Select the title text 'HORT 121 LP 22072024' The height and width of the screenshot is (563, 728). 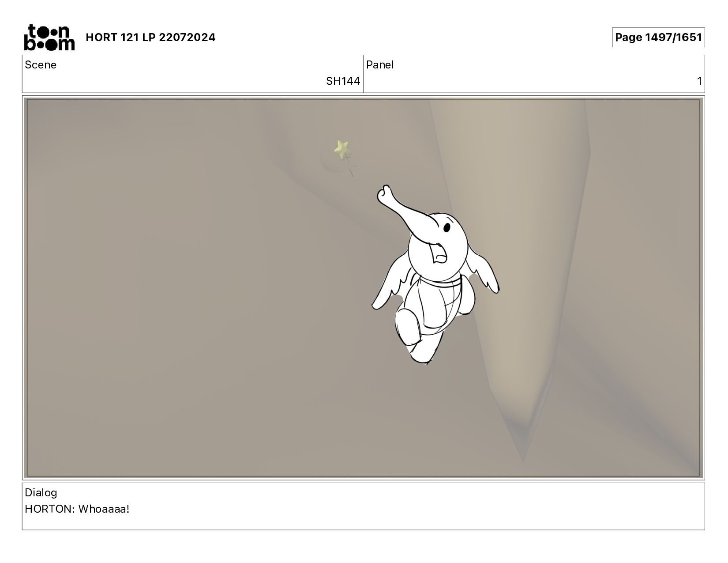[x=150, y=37]
